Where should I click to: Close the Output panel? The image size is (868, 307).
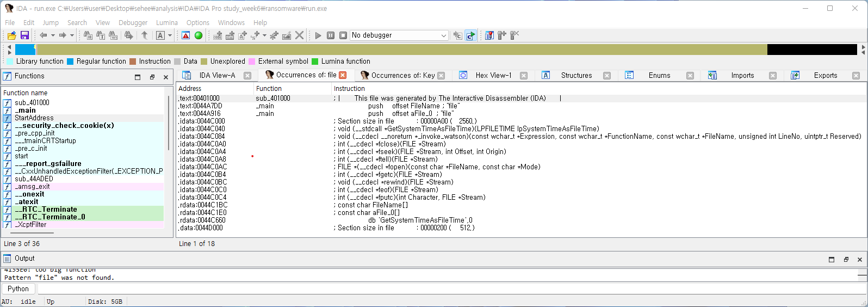pyautogui.click(x=860, y=260)
